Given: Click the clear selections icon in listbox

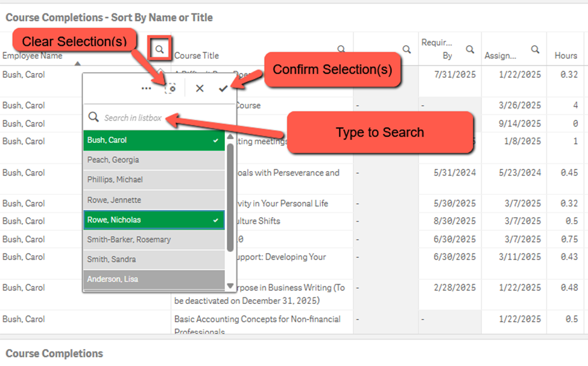Looking at the screenshot, I should (x=171, y=88).
